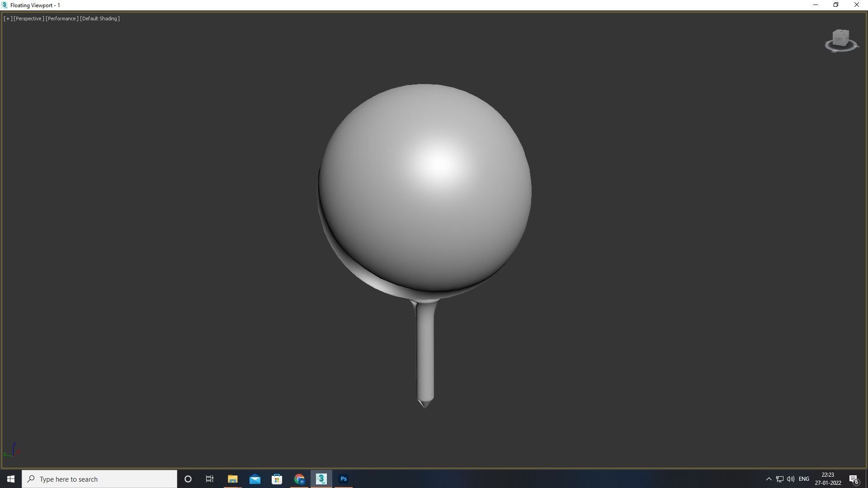Click the pin stem model
The image size is (868, 488).
coord(425,352)
